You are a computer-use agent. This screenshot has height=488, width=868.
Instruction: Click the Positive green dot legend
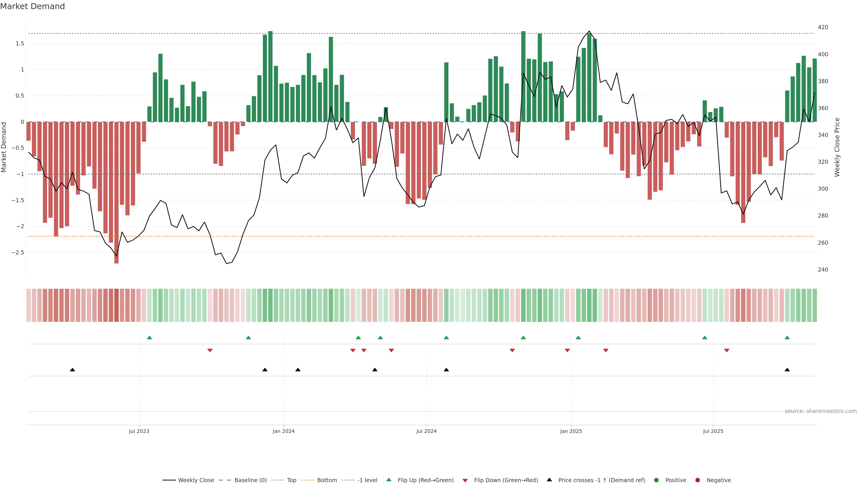[x=656, y=480]
